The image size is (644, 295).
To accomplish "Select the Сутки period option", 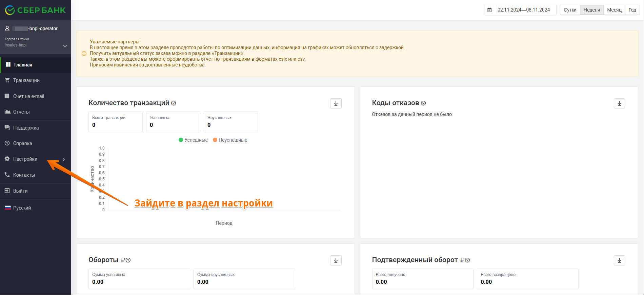I will (x=570, y=10).
